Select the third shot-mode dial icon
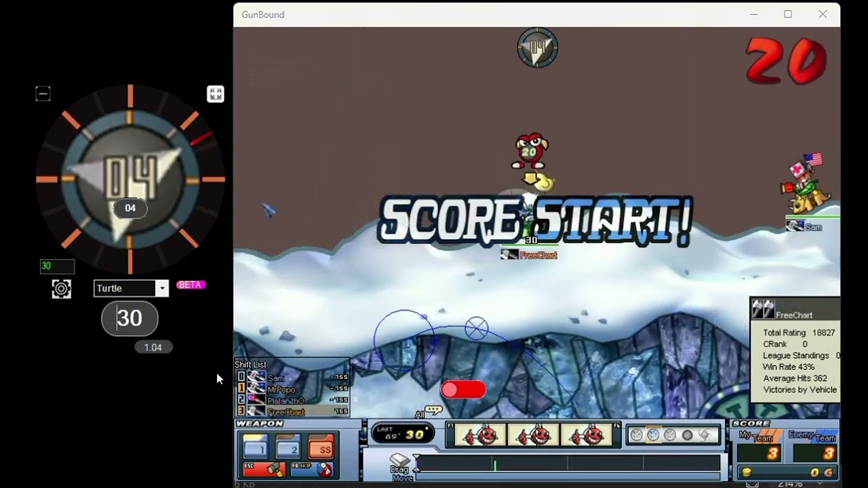This screenshot has width=868, height=488. pyautogui.click(x=670, y=435)
